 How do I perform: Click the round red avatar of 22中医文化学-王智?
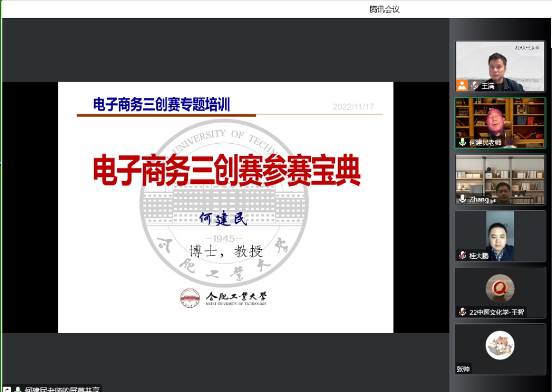point(500,289)
